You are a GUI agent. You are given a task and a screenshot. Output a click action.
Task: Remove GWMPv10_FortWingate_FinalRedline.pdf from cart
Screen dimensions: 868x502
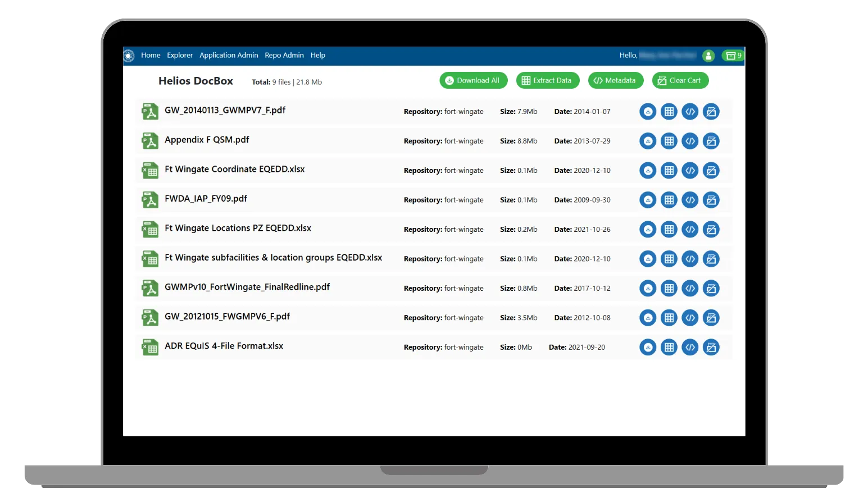tap(711, 289)
